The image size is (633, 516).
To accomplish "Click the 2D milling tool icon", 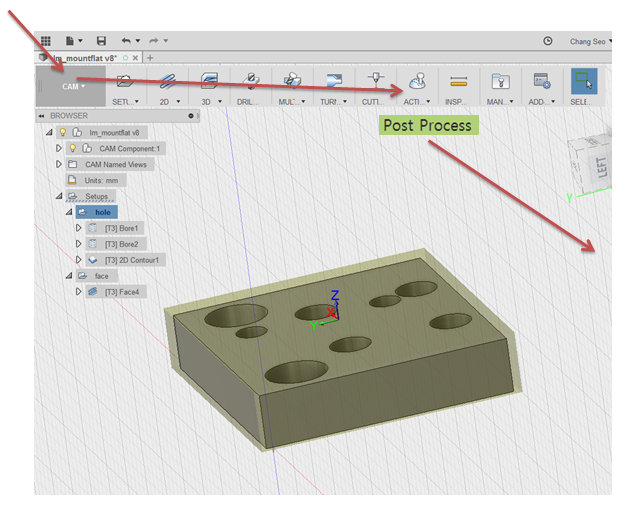I will pyautogui.click(x=167, y=81).
